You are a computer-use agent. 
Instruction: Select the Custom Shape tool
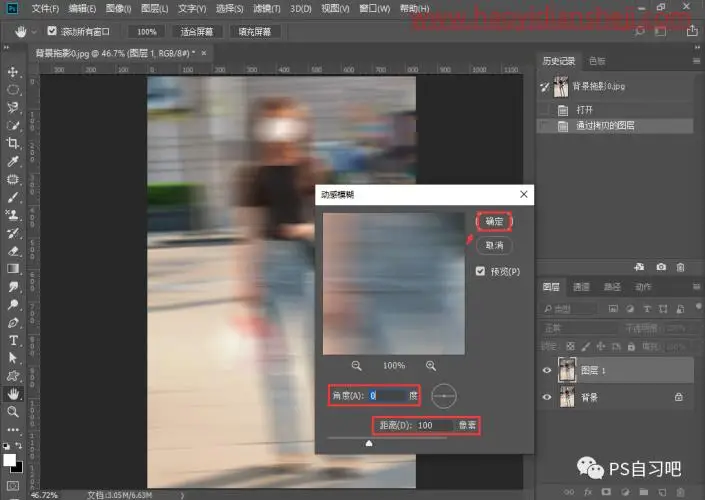point(13,376)
